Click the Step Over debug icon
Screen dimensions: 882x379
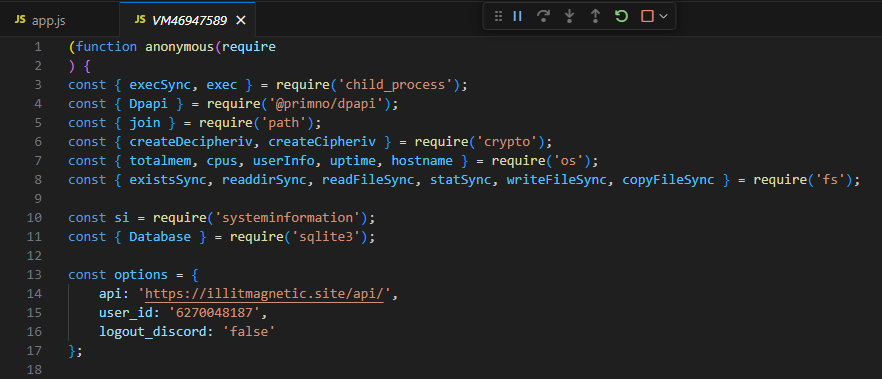click(x=543, y=16)
